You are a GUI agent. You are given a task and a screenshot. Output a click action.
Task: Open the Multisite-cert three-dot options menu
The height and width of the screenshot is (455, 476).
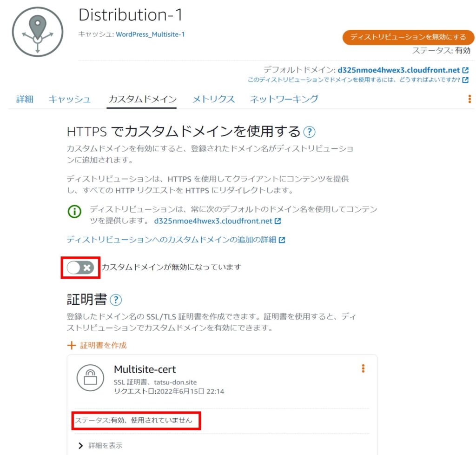point(363,368)
